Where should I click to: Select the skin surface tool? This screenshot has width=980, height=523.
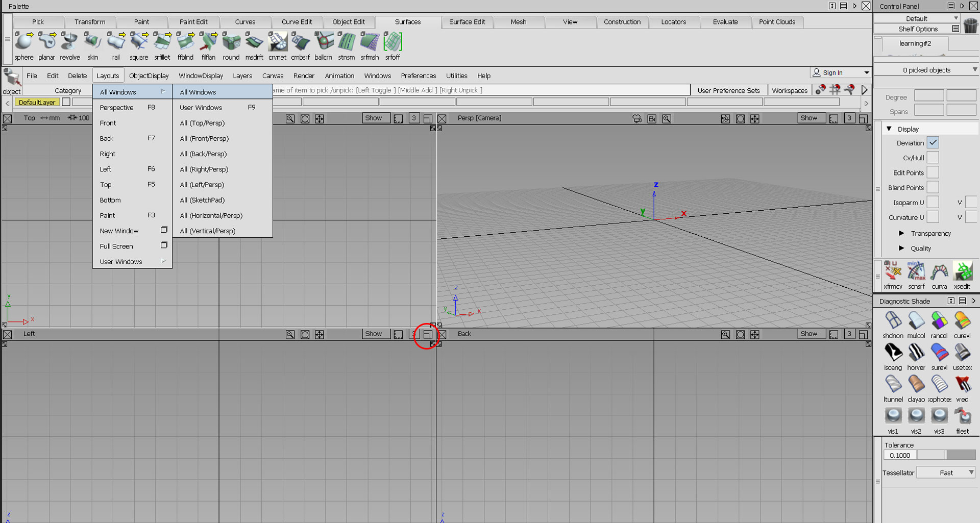(x=92, y=43)
